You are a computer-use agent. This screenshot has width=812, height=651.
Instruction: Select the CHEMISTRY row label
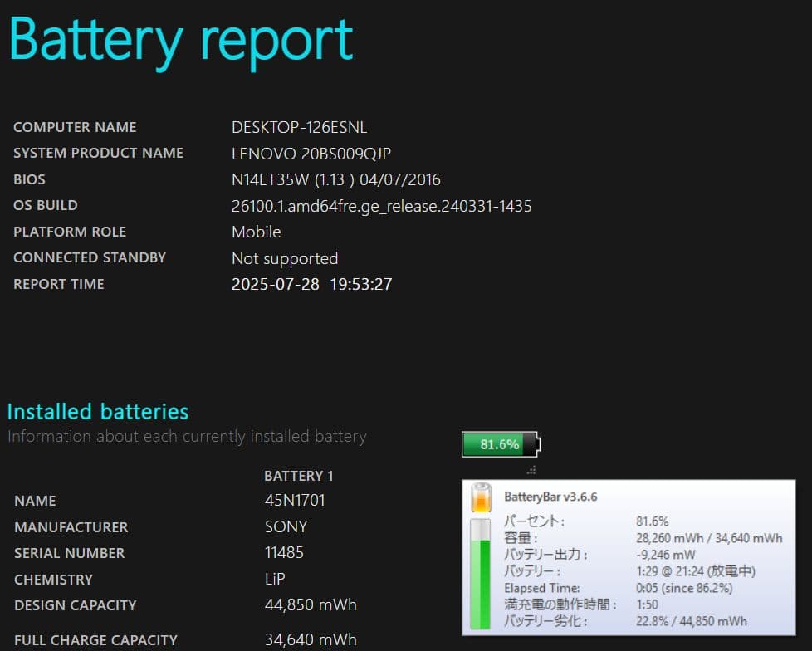click(x=53, y=580)
